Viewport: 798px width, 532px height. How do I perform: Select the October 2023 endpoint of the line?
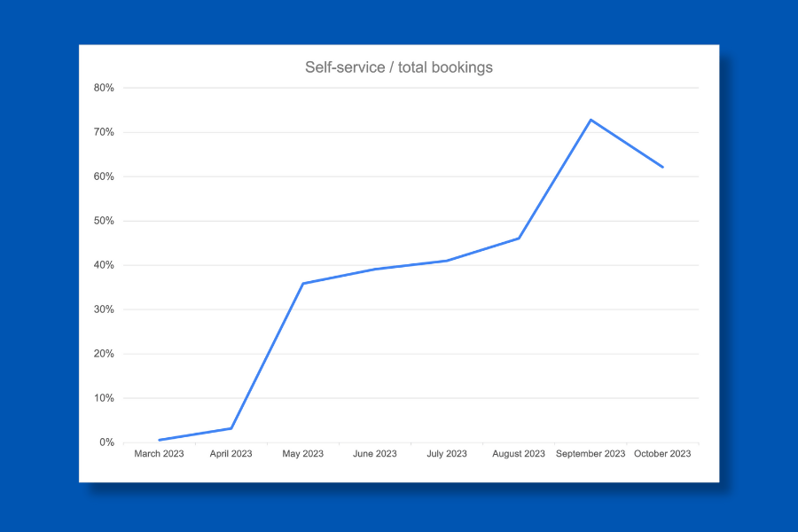tap(661, 166)
